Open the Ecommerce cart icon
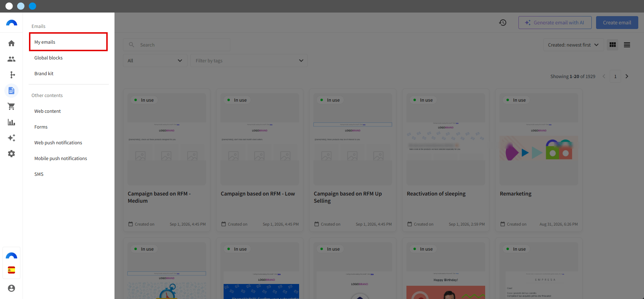Screen dimensions: 644x299 click(x=11, y=106)
